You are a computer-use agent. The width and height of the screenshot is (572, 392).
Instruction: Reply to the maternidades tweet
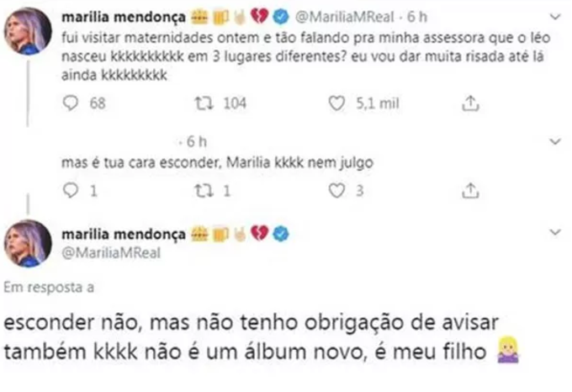(71, 103)
